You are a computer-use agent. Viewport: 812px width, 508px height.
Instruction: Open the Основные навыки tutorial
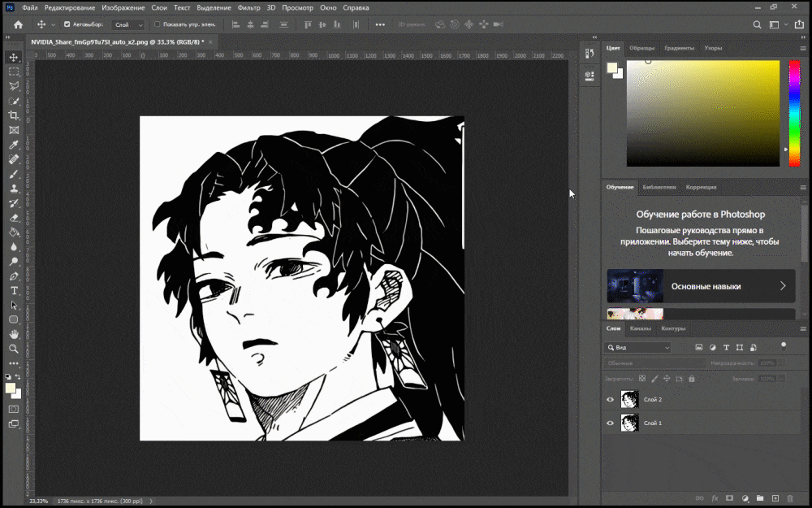(702, 285)
